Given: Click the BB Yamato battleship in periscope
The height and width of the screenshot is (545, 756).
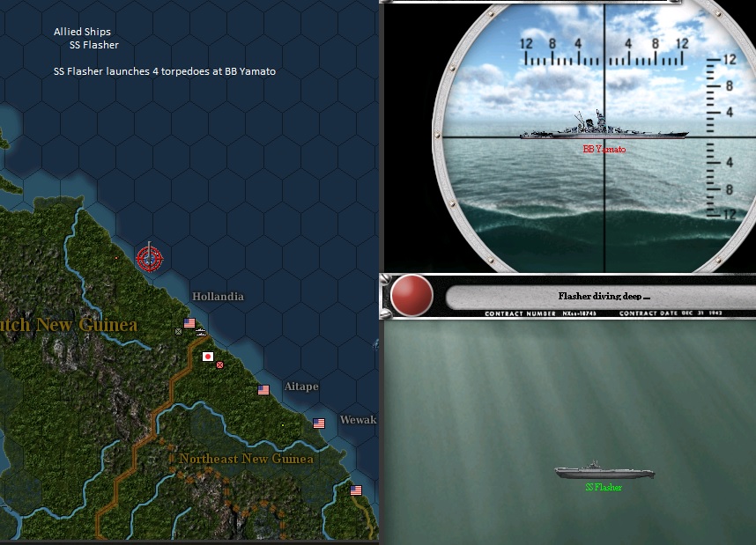Looking at the screenshot, I should click(604, 125).
